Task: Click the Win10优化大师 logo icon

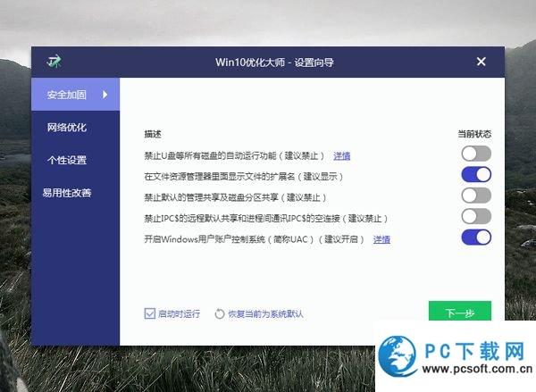Action: click(x=54, y=62)
